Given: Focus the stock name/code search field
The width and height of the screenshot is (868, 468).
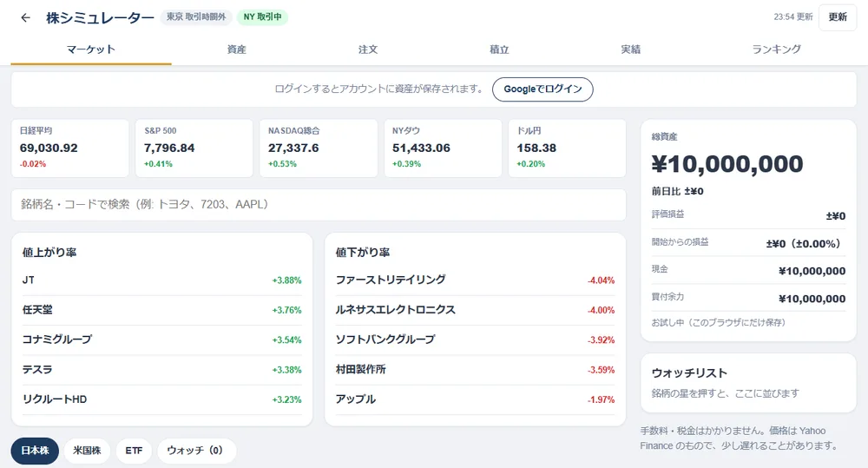Looking at the screenshot, I should (319, 204).
